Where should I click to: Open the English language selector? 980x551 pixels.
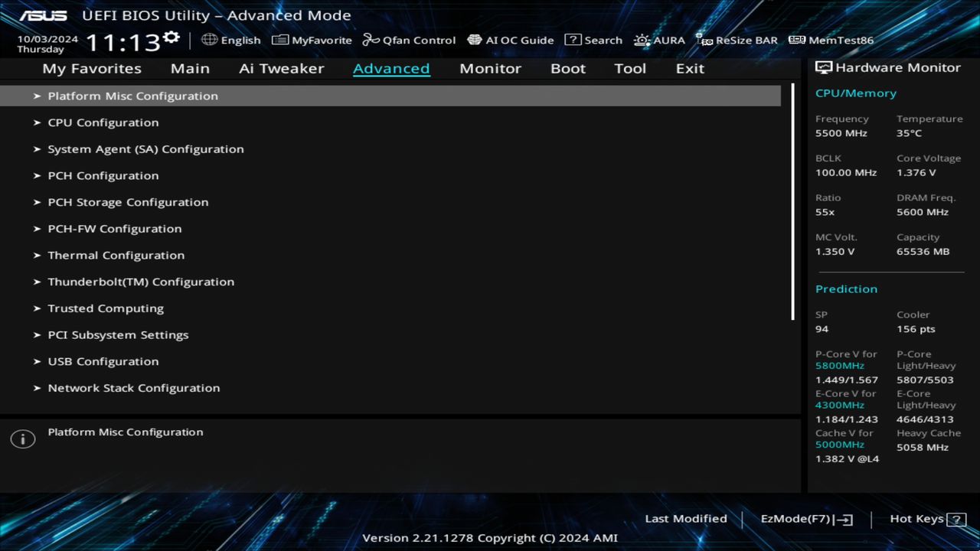tap(231, 40)
